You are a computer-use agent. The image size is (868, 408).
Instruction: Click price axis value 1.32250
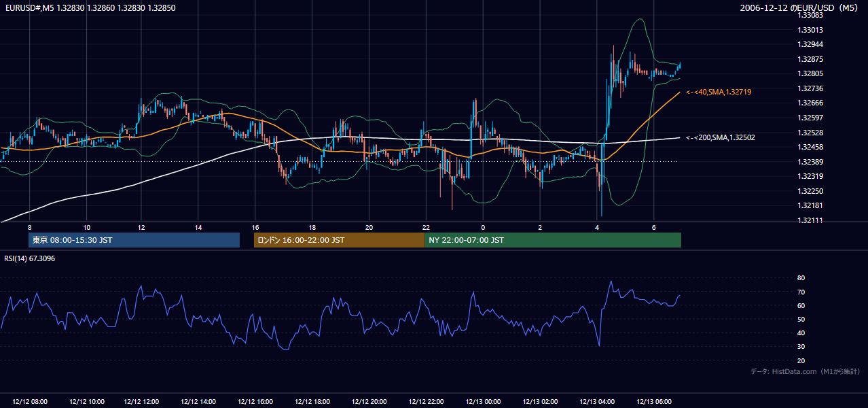810,191
